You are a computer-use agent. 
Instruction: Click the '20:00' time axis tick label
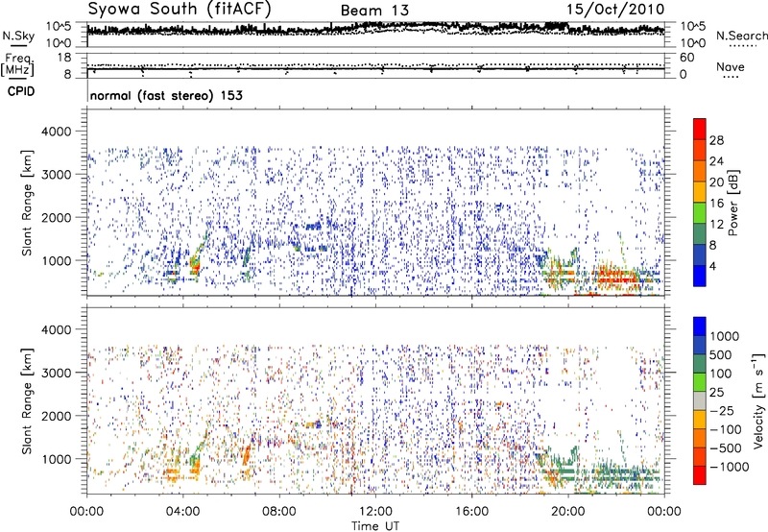click(x=568, y=512)
